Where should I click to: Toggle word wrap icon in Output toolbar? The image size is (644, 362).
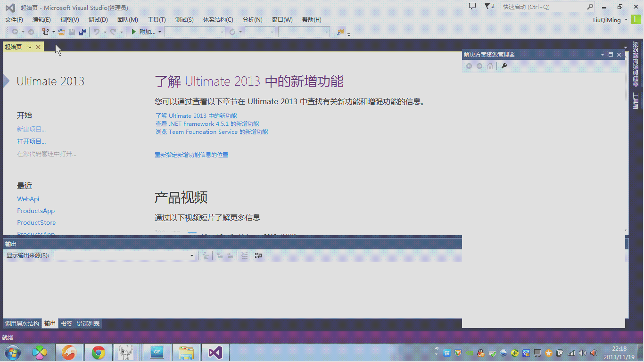click(x=258, y=255)
